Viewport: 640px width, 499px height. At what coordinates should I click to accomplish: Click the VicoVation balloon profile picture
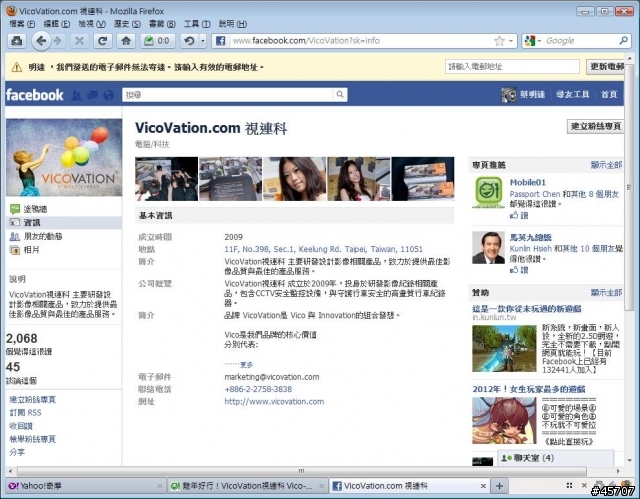[64, 157]
